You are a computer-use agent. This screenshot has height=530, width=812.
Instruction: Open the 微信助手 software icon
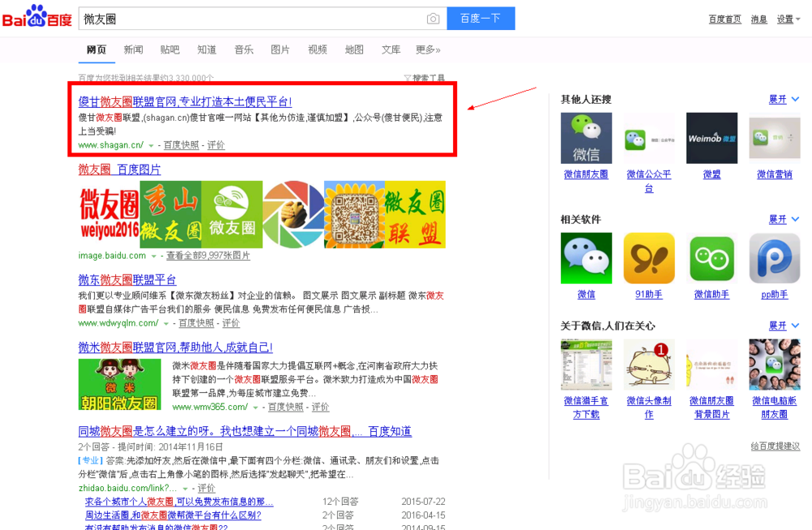click(x=711, y=258)
